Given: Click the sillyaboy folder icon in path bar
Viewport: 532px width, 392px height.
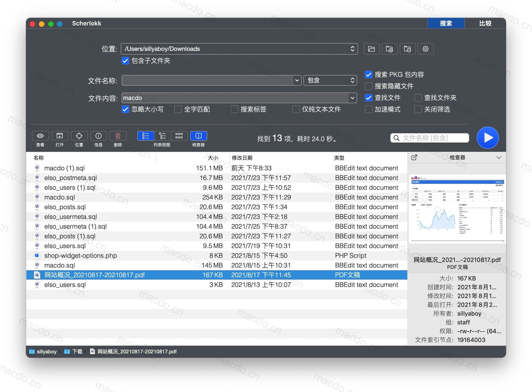Looking at the screenshot, I should click(x=32, y=352).
